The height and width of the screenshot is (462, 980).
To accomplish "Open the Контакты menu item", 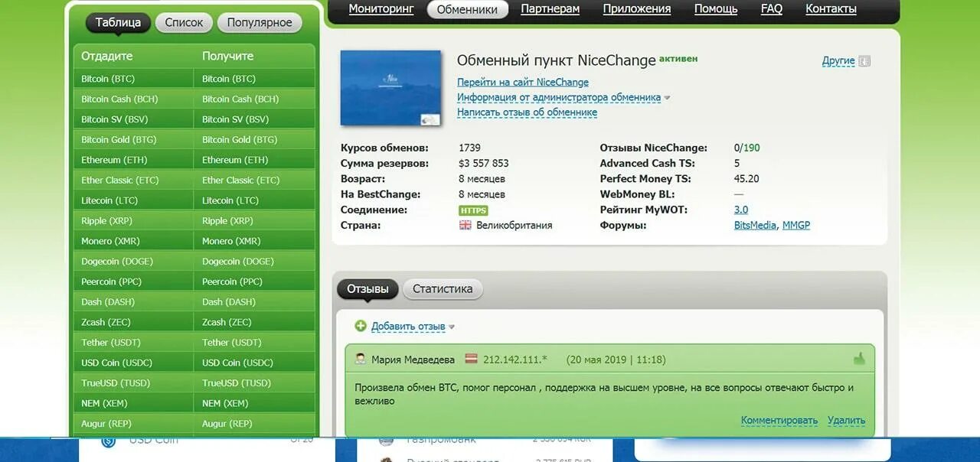I will [x=831, y=9].
